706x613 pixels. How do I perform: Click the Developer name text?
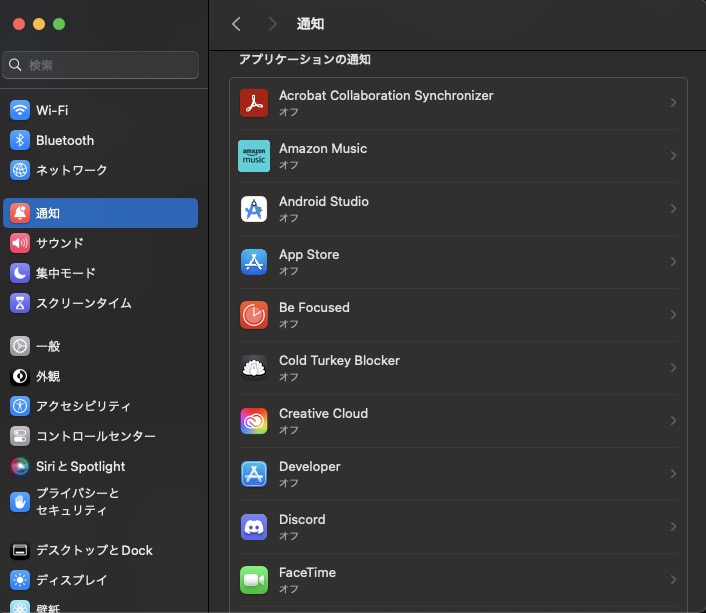310,467
